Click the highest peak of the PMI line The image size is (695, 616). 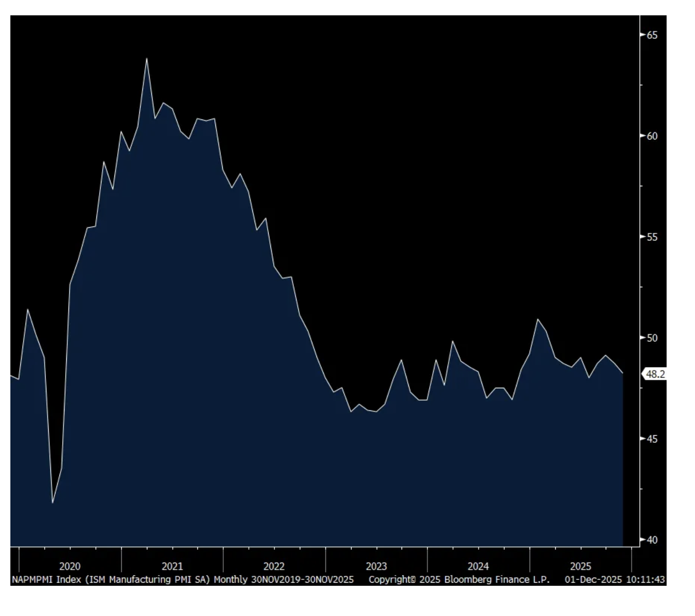146,59
